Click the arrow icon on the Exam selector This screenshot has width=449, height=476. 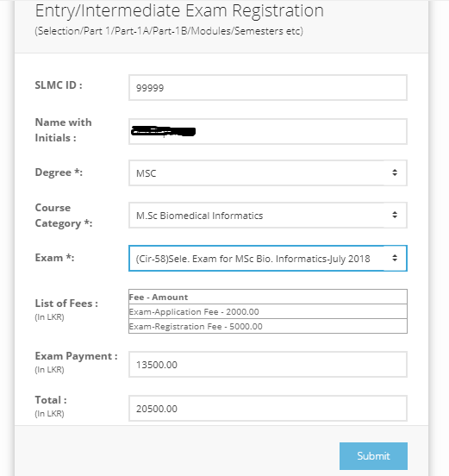click(x=395, y=258)
